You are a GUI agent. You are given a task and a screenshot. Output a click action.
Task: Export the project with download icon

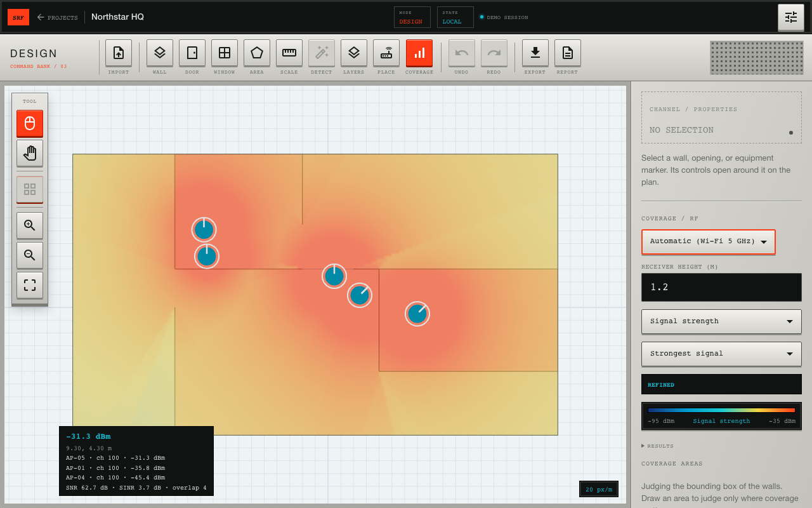coord(535,53)
